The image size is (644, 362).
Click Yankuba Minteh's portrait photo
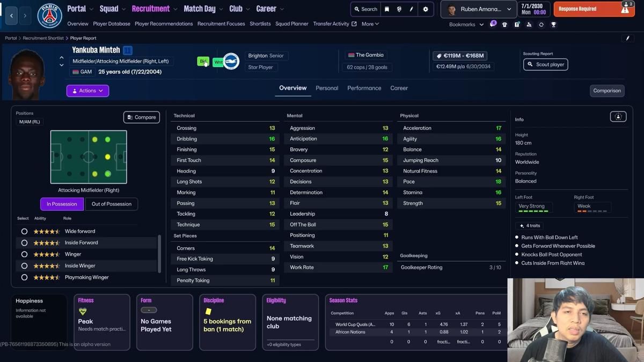click(27, 70)
